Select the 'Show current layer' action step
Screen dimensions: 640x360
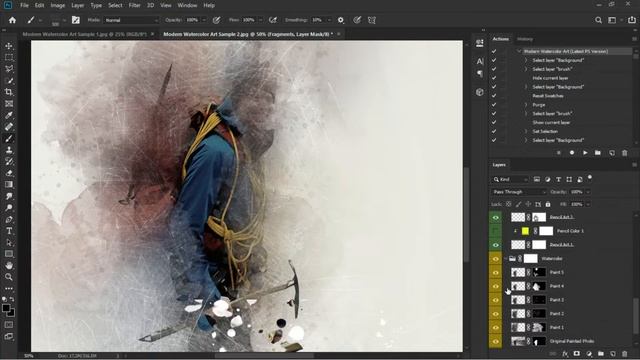tap(551, 122)
